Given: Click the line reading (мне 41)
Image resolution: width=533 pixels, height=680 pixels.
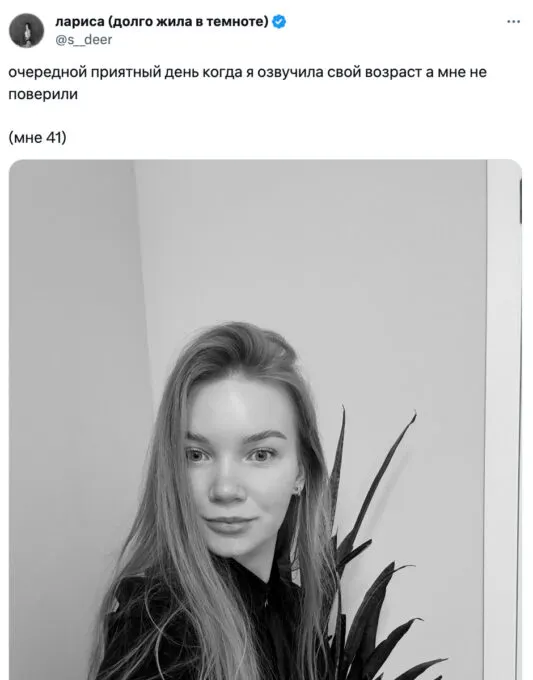Looking at the screenshot, I should click(x=37, y=137).
